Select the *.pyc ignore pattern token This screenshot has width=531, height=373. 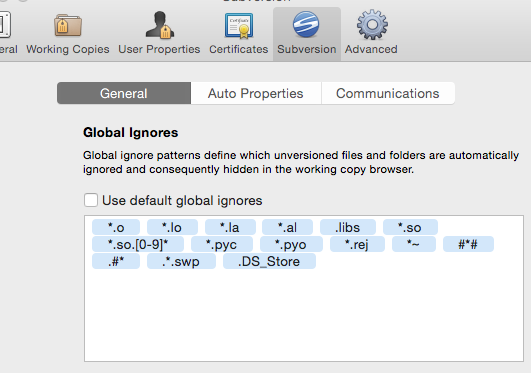222,244
